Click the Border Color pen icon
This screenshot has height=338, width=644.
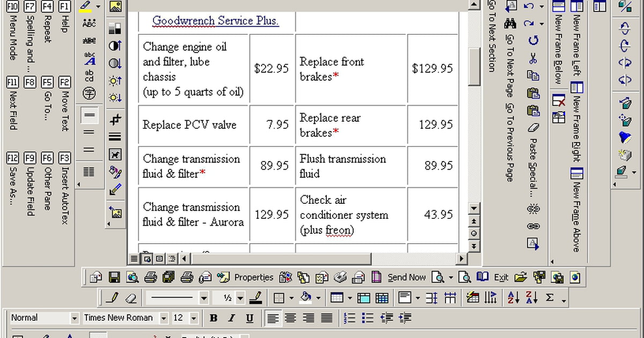pos(256,298)
